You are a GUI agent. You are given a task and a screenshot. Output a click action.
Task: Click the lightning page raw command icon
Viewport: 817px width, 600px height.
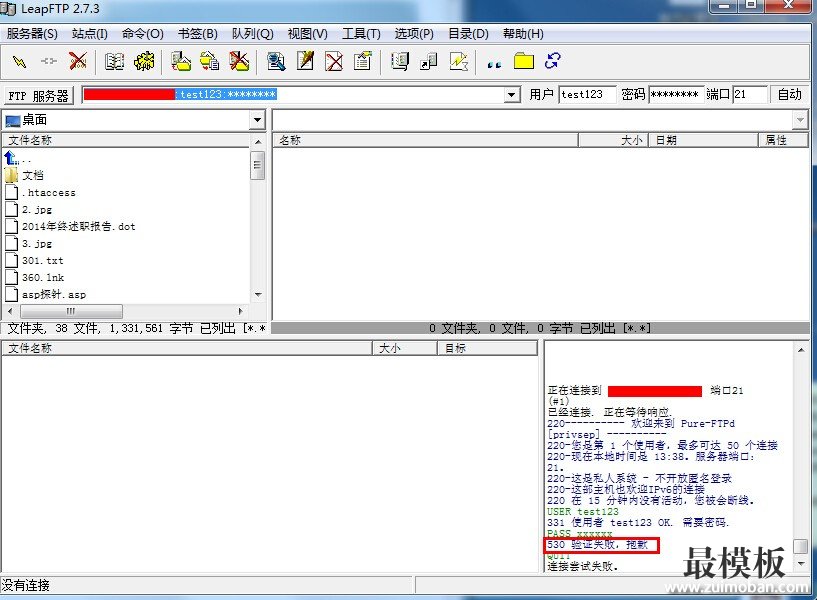click(x=459, y=61)
